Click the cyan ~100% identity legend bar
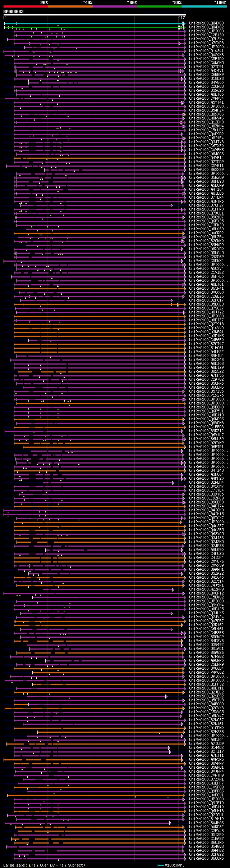Viewport: 230px width, 868px height. click(x=204, y=6)
